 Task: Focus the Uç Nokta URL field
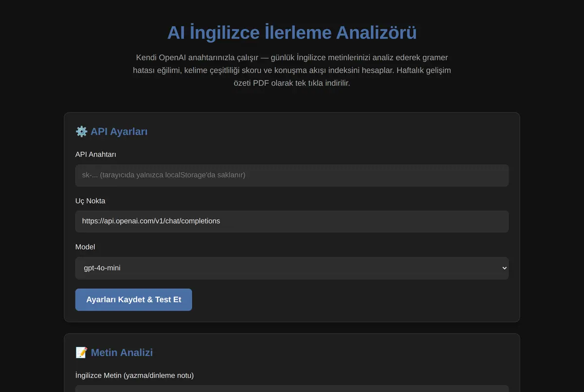(292, 221)
